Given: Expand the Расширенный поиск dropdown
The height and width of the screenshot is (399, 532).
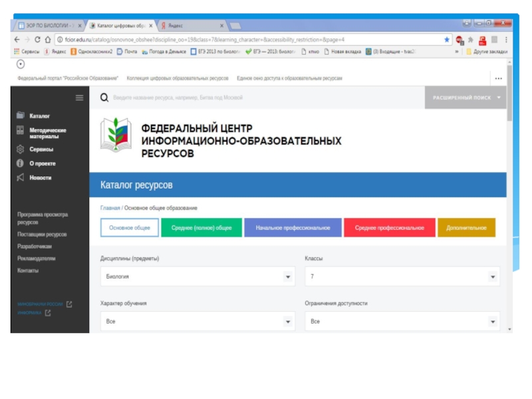Looking at the screenshot, I should (x=465, y=97).
